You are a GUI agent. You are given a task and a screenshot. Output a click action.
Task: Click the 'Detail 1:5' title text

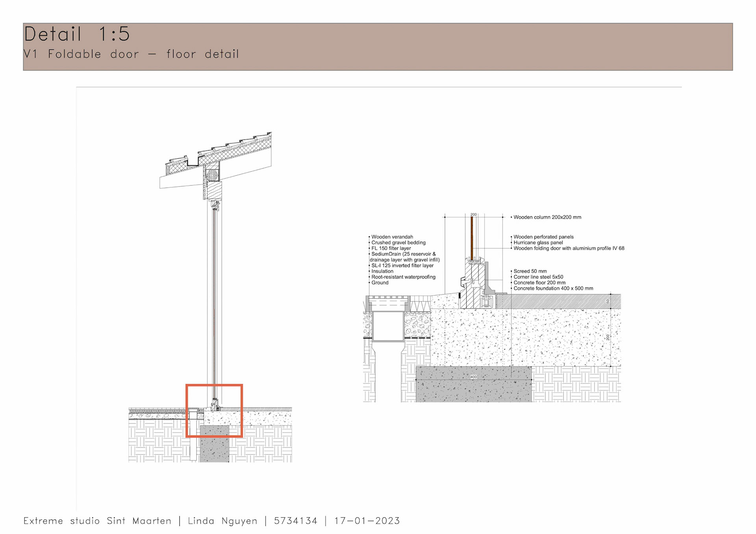coord(77,34)
